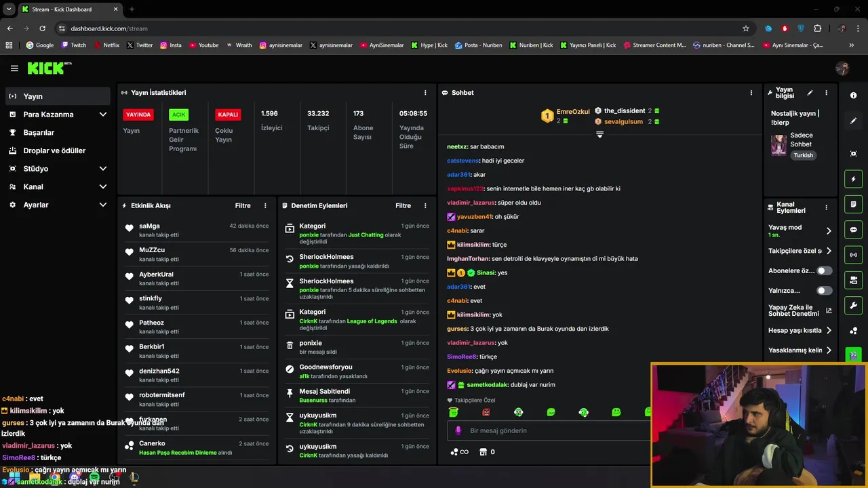Click the 33.232 Takipçi statistic
The height and width of the screenshot is (488, 868).
[318, 121]
